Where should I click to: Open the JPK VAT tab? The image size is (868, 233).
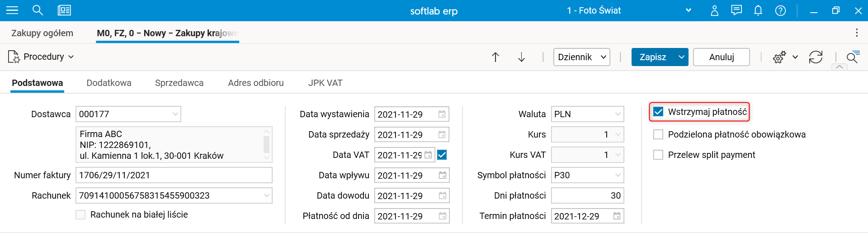[325, 83]
